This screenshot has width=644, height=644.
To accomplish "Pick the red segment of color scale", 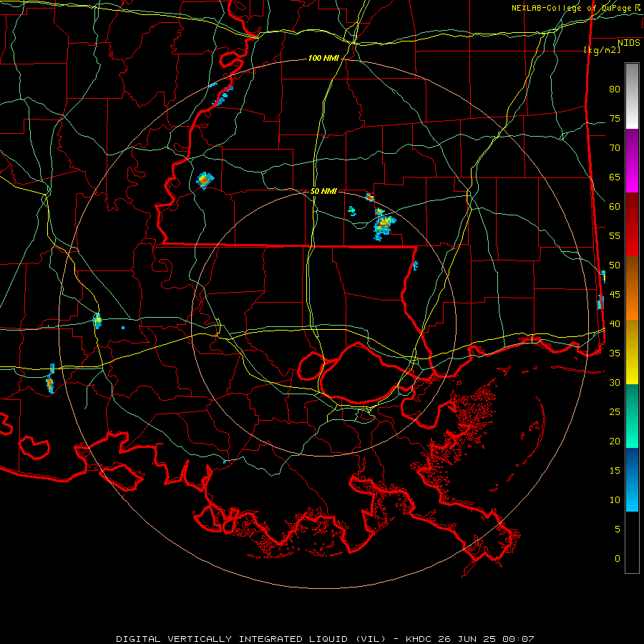I will pyautogui.click(x=632, y=224).
